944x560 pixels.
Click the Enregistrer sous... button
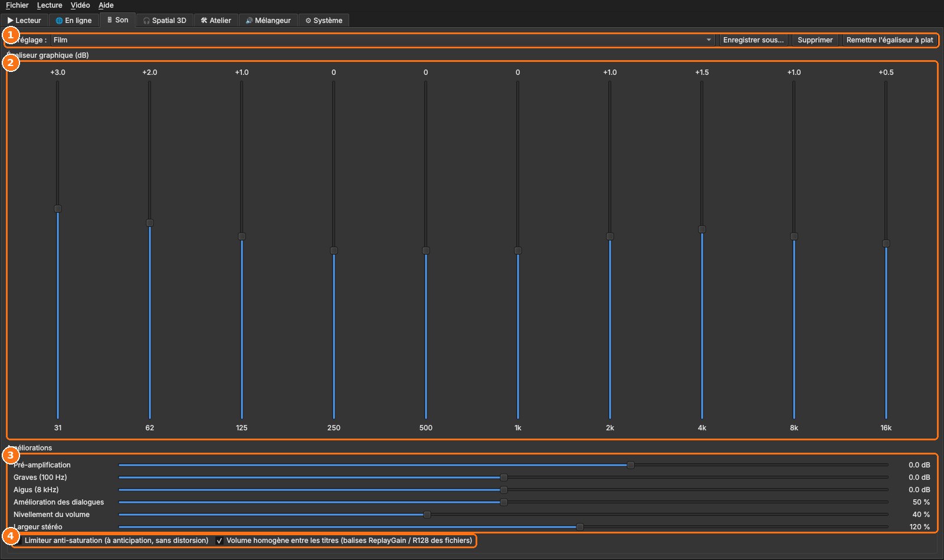(x=753, y=40)
